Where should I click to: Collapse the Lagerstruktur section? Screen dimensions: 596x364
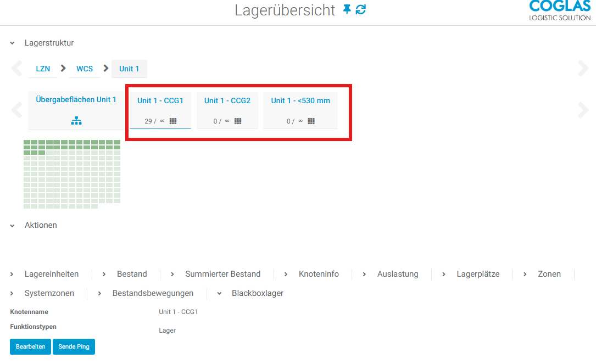pyautogui.click(x=12, y=43)
